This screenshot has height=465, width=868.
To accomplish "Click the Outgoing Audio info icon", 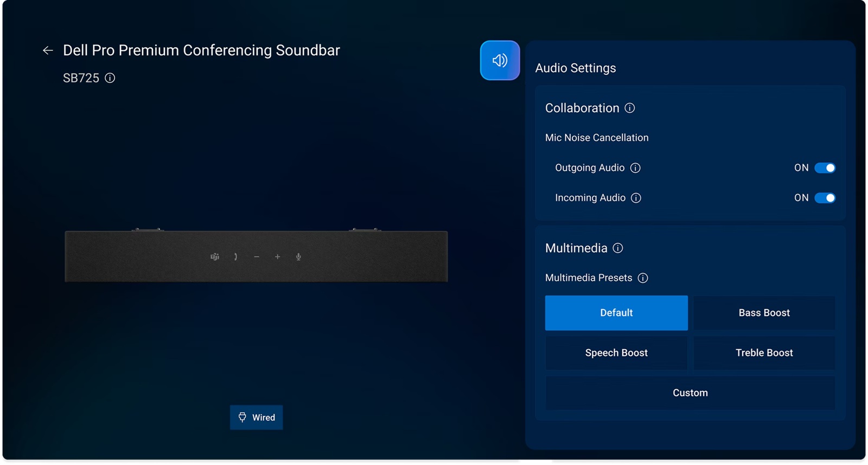I will pyautogui.click(x=635, y=168).
